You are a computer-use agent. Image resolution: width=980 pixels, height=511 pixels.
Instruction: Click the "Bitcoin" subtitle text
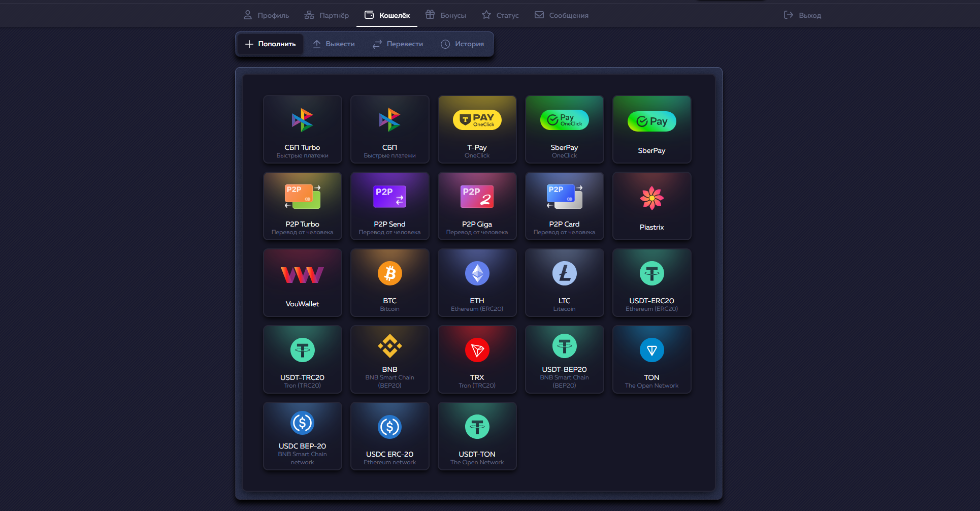(390, 309)
